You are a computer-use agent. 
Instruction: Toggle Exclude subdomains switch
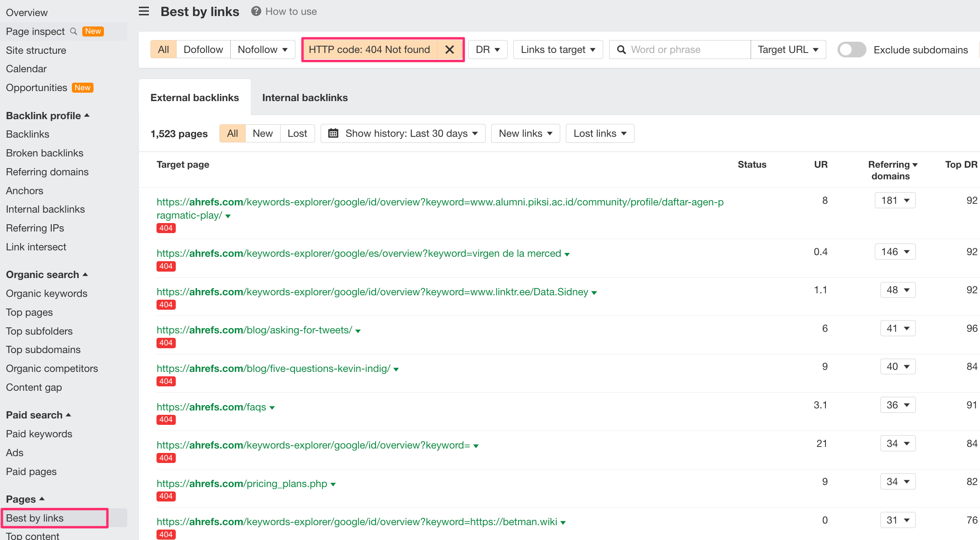point(852,50)
